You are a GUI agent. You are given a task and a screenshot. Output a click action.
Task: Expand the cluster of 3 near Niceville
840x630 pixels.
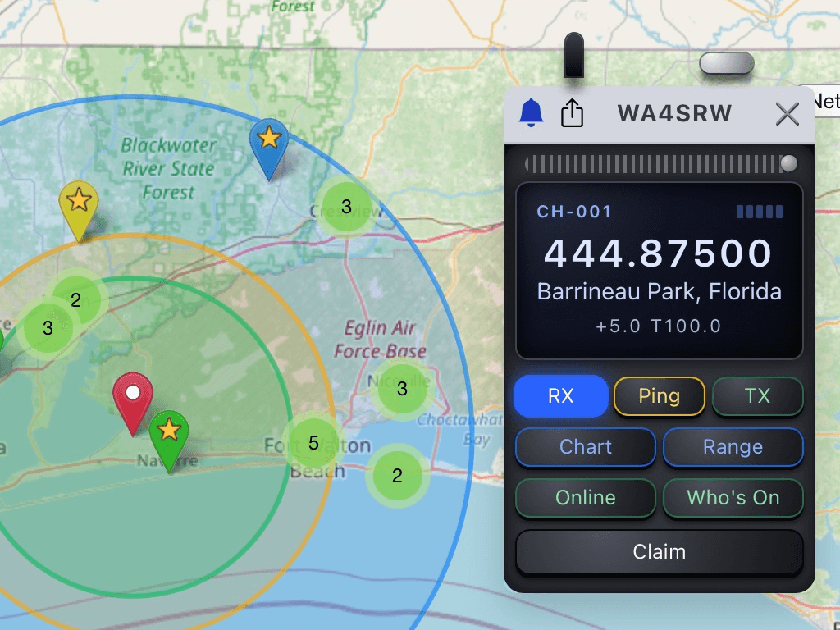[402, 389]
